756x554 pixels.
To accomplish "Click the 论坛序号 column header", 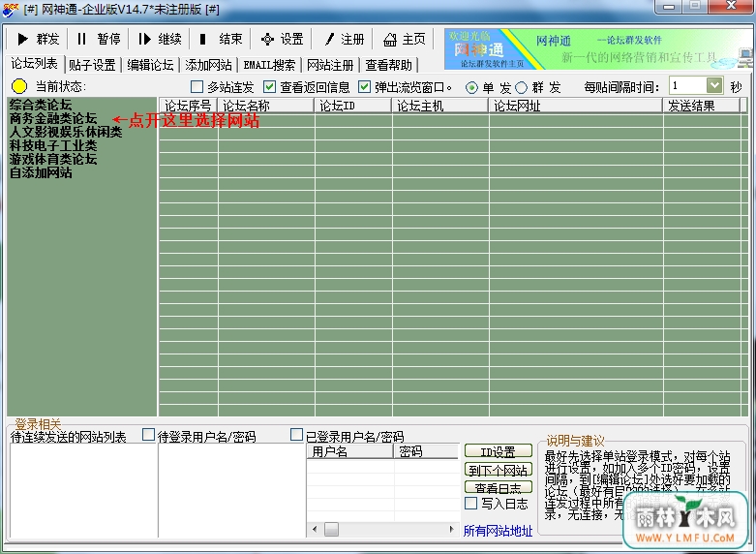I will click(x=188, y=106).
